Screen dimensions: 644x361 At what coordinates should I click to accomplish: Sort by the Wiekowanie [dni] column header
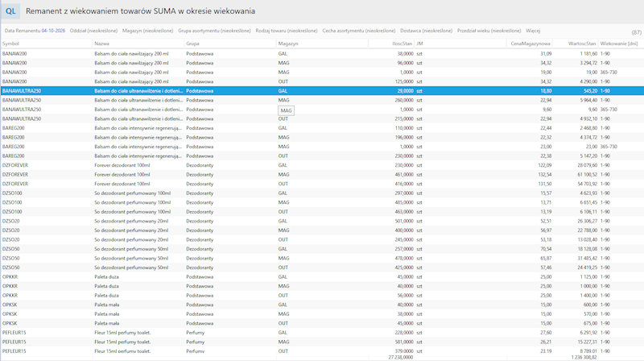(621, 44)
